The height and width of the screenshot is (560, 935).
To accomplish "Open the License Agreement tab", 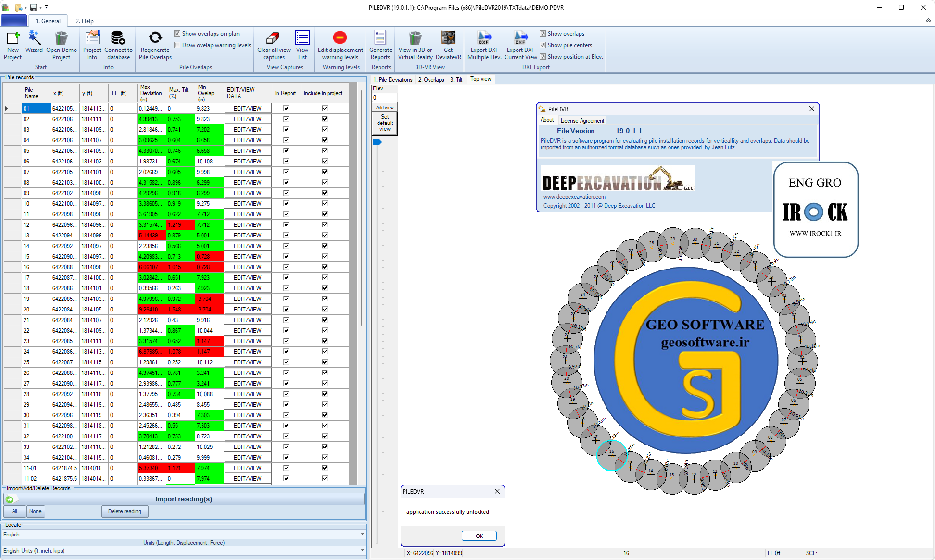I will pos(582,121).
